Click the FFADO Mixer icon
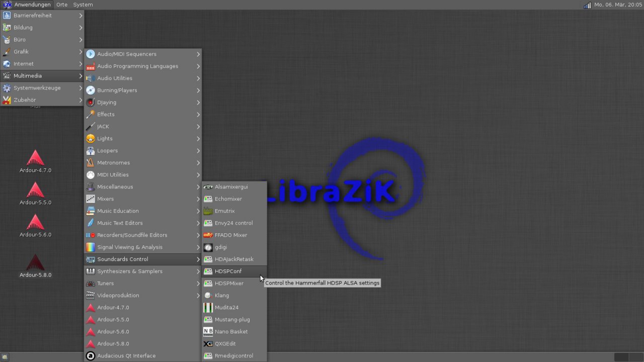Image resolution: width=644 pixels, height=362 pixels. pos(208,235)
